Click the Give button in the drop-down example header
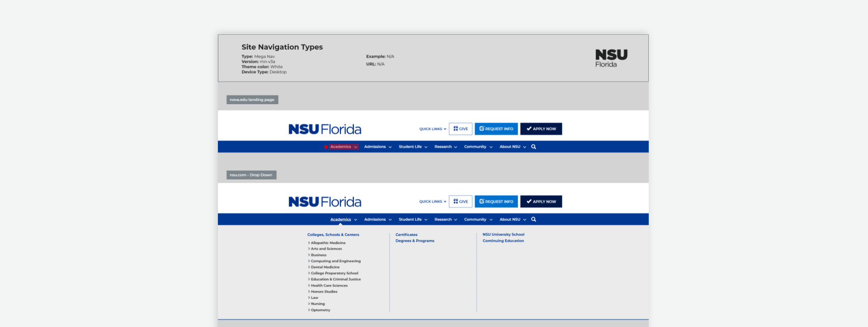The image size is (868, 327). tap(461, 201)
